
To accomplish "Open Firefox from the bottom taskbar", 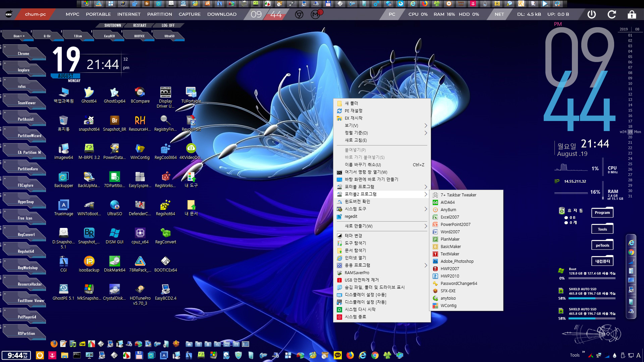I will click(350, 355).
